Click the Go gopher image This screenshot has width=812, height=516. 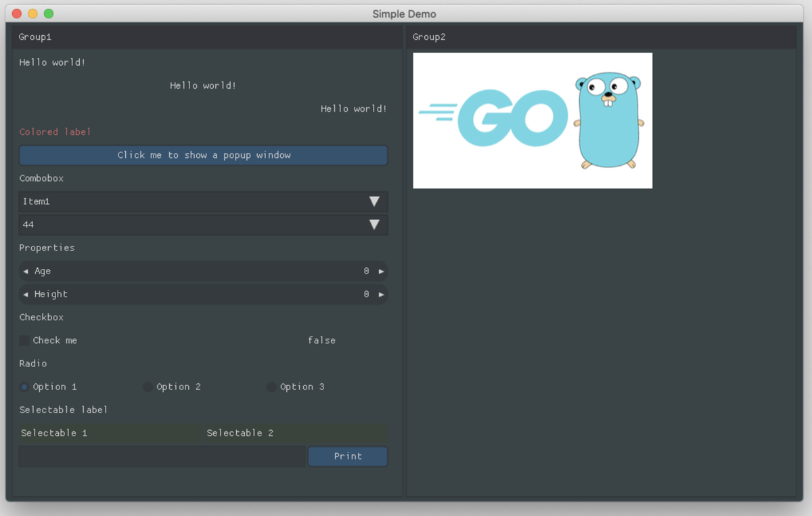[533, 121]
